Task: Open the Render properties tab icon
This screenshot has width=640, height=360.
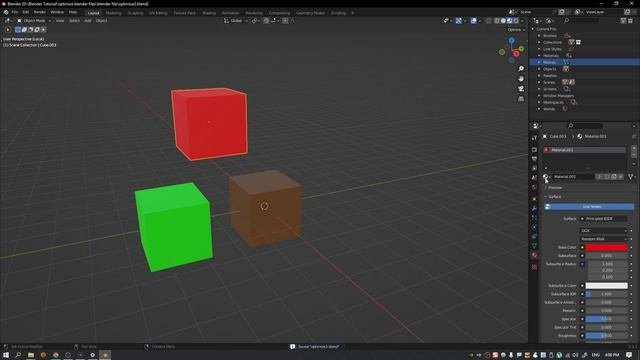Action: pyautogui.click(x=534, y=150)
